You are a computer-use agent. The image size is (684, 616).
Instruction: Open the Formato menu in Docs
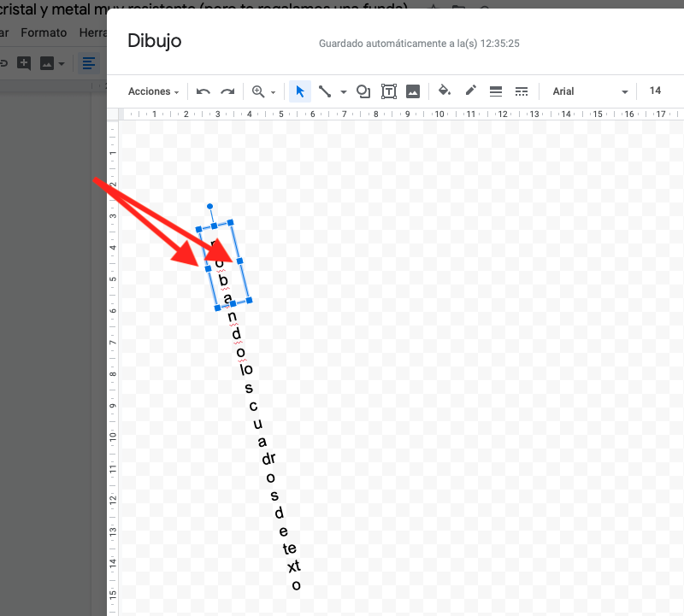pyautogui.click(x=44, y=32)
